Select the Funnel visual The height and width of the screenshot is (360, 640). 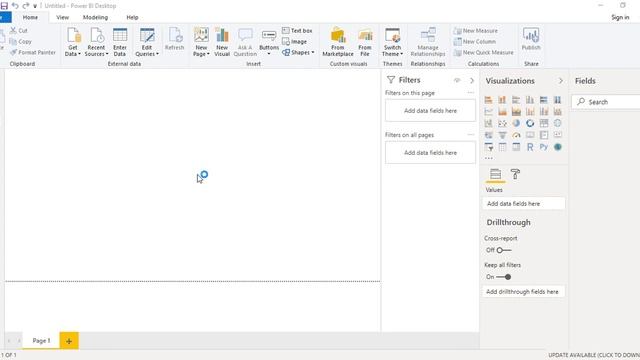click(502, 135)
